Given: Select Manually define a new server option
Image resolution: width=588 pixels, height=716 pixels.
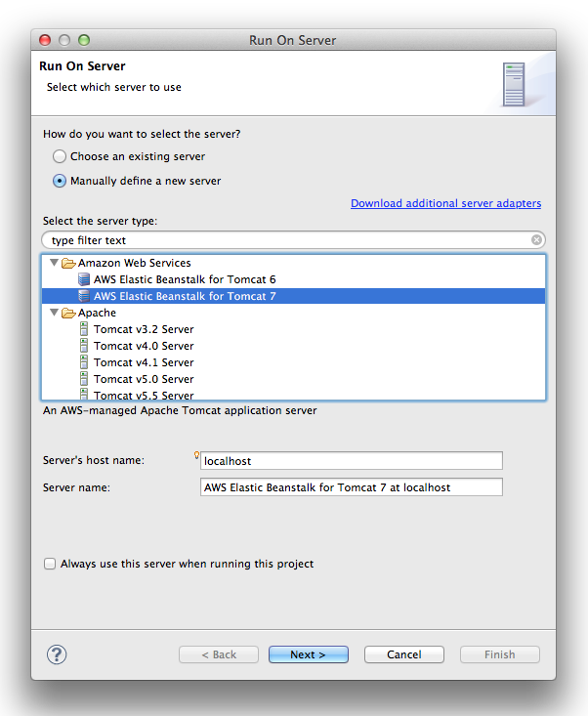Looking at the screenshot, I should [61, 181].
